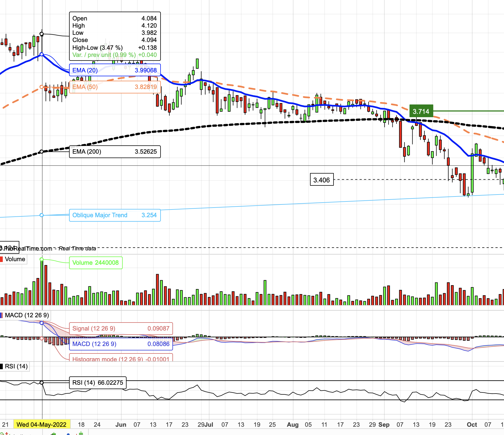This screenshot has height=435, width=504.
Task: Click the green Var. / prev unit row
Action: [x=115, y=55]
